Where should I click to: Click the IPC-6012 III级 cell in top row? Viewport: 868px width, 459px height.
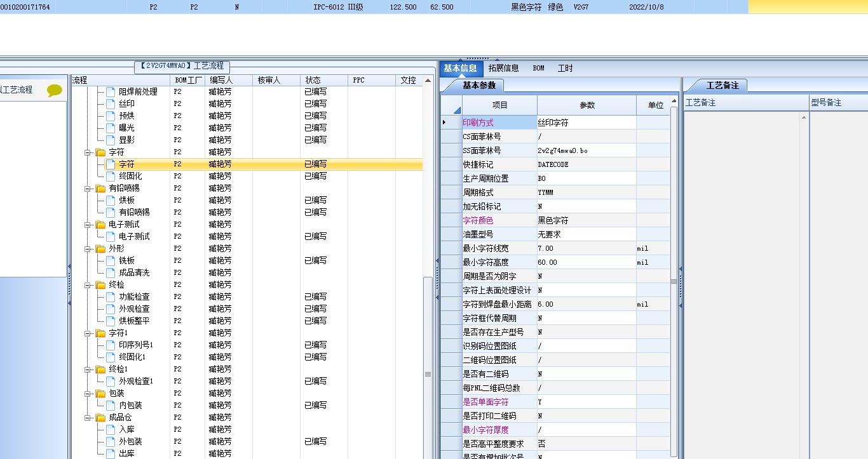(338, 7)
